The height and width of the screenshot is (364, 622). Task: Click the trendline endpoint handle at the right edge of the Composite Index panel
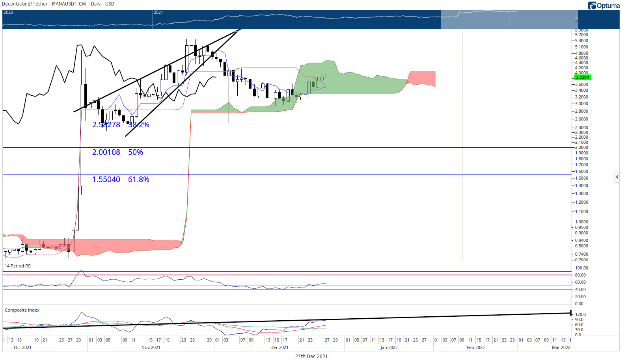(571, 313)
